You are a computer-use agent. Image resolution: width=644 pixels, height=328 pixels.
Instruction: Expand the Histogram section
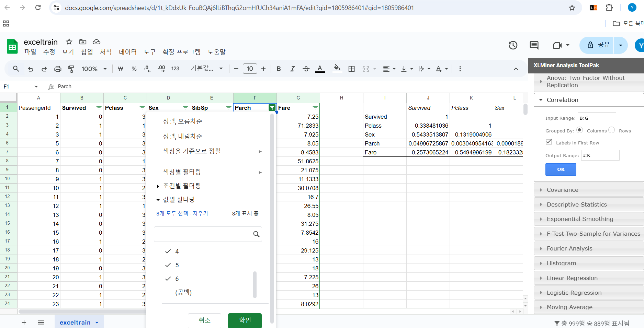(589, 263)
